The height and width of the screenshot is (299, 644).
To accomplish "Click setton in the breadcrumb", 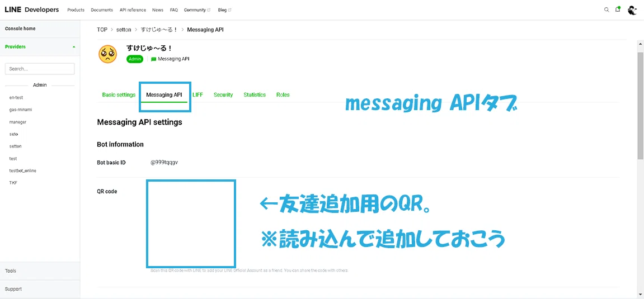I will pyautogui.click(x=124, y=30).
